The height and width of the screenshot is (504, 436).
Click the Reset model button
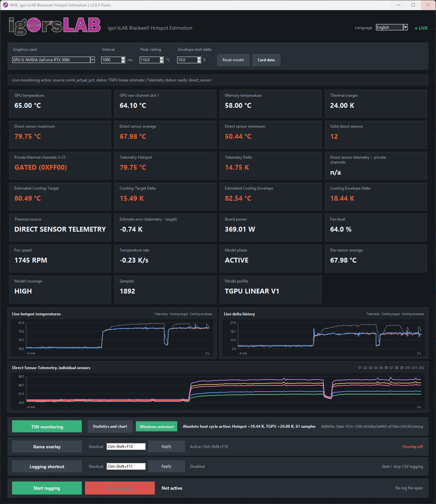[x=233, y=60]
